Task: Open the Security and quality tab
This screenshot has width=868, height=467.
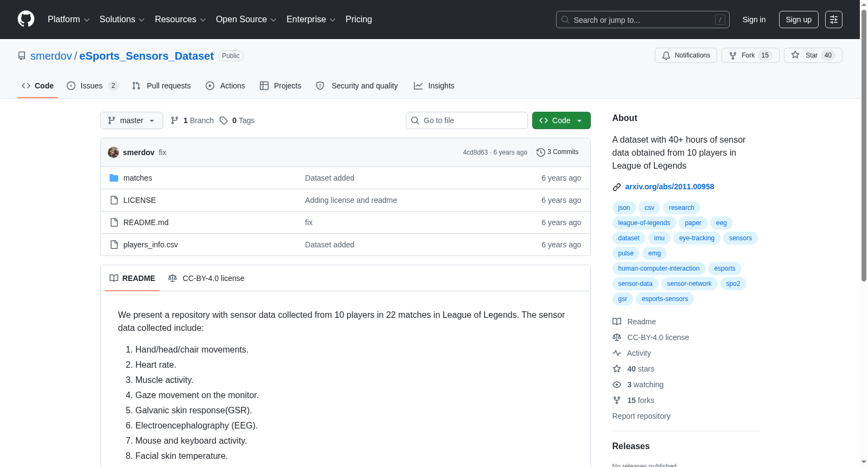Action: point(357,86)
